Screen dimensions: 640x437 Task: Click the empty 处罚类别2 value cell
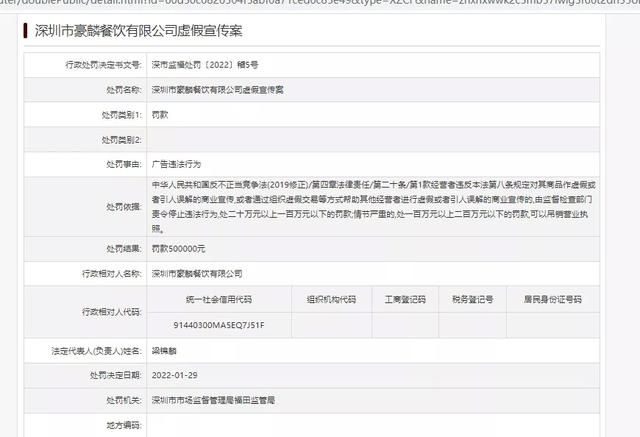(x=380, y=139)
